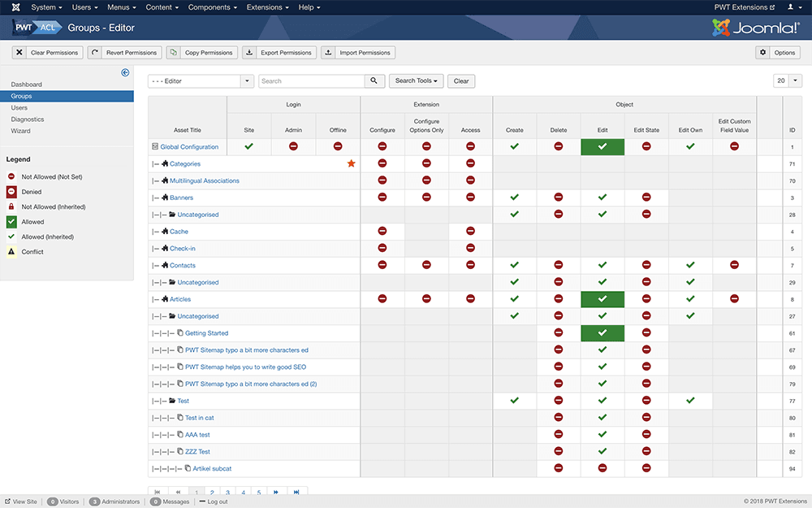Collapse the sidebar with the arrow icon

(x=125, y=72)
